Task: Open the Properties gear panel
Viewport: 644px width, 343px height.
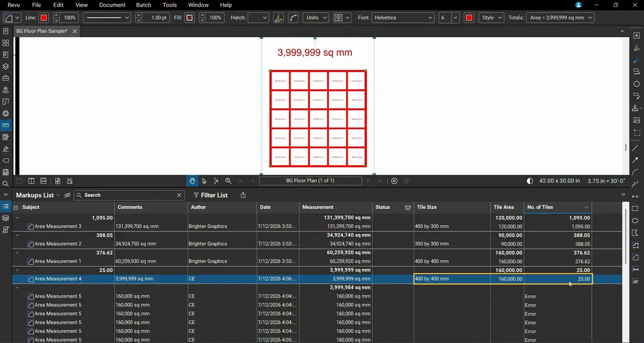Action: pos(6,114)
